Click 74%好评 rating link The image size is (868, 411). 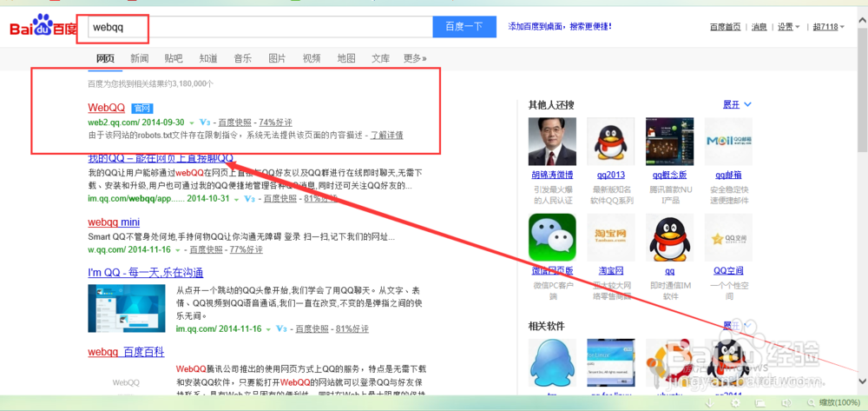coord(276,123)
